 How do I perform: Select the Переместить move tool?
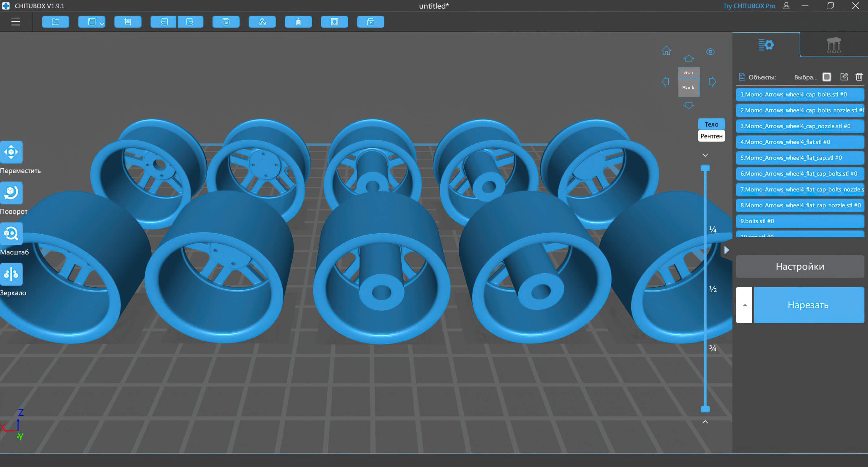click(x=11, y=152)
